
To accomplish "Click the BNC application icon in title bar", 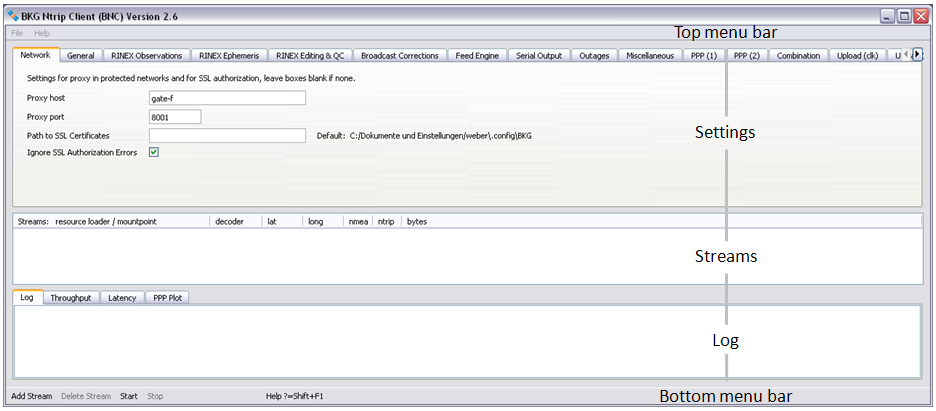I will click(13, 17).
